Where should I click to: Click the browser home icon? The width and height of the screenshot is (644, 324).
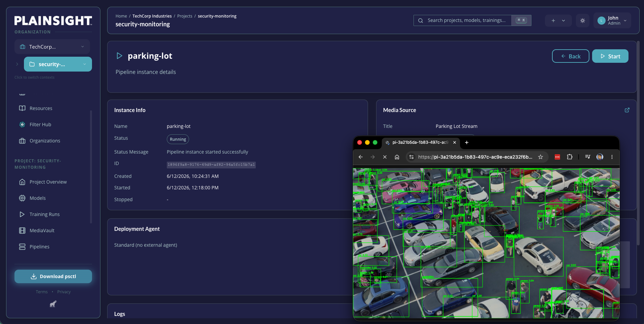click(x=397, y=157)
